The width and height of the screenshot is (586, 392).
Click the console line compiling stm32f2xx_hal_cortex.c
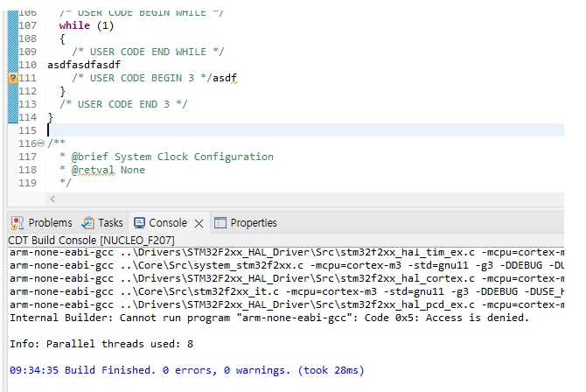[287, 278]
